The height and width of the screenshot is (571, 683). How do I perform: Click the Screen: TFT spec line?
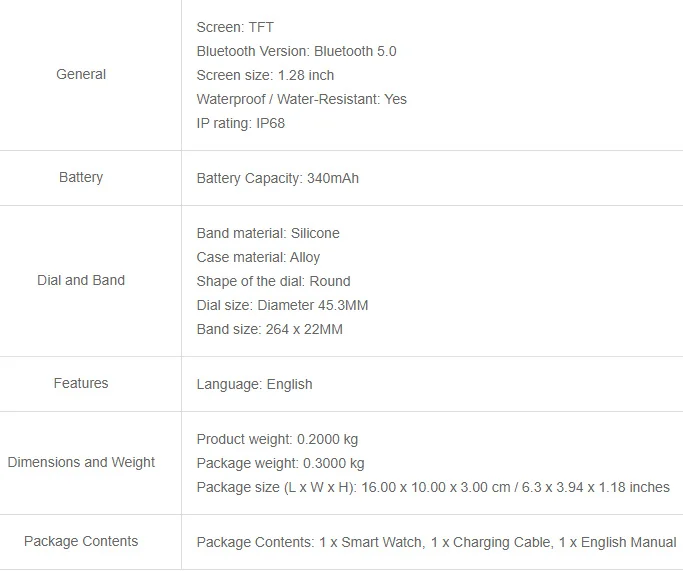click(x=235, y=27)
